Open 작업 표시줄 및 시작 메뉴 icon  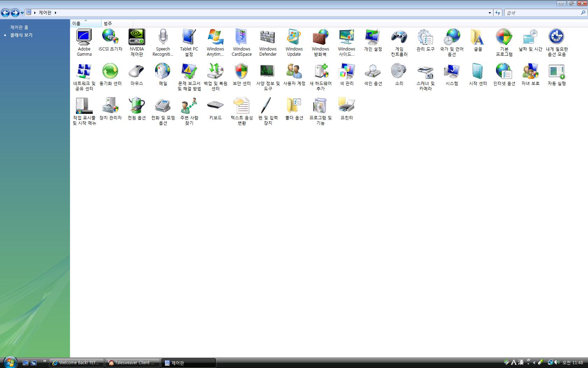(x=84, y=106)
